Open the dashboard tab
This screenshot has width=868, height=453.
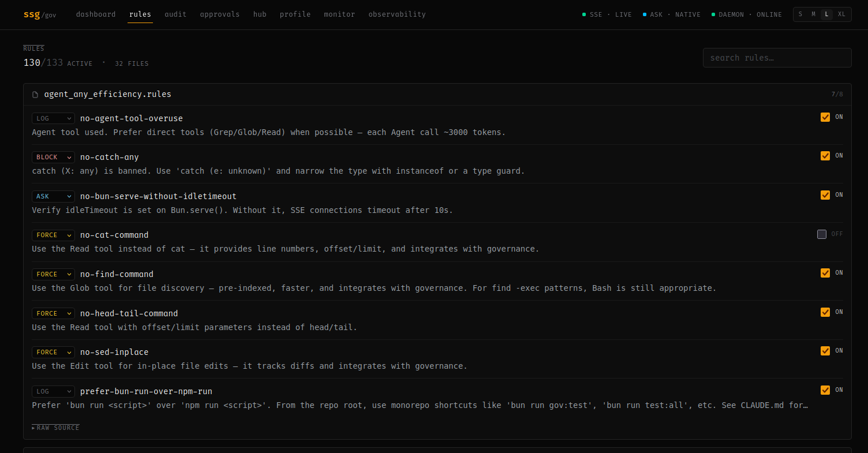(96, 14)
